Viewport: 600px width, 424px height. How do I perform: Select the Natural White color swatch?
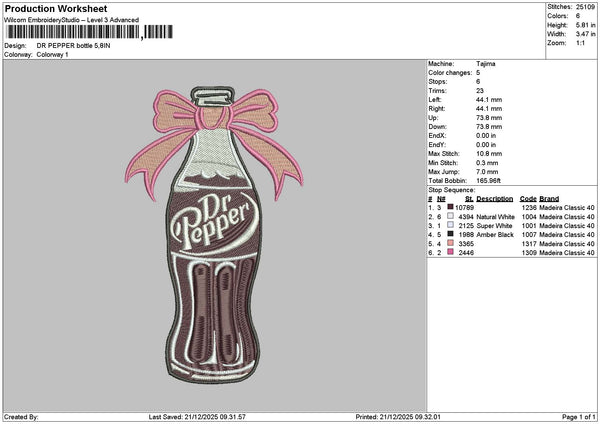coord(450,216)
